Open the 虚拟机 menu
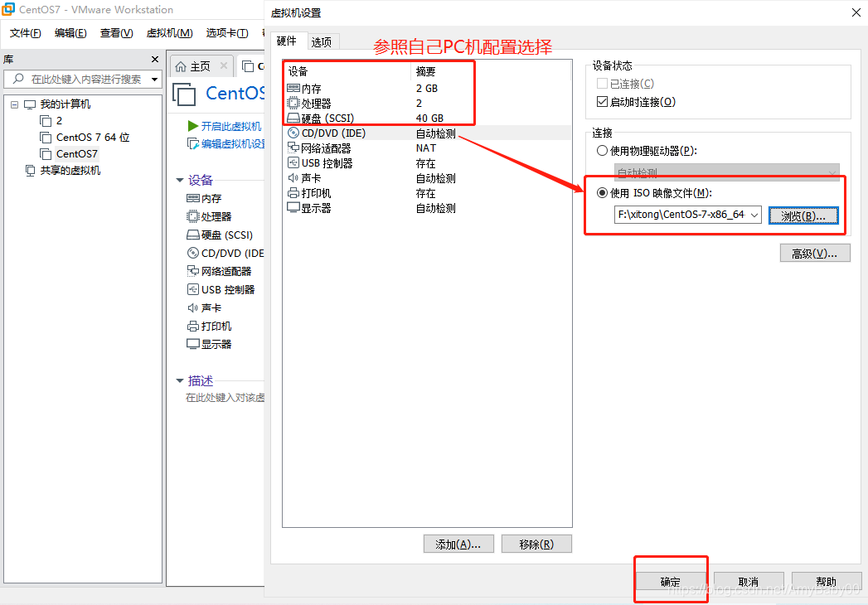The width and height of the screenshot is (868, 605). (169, 33)
